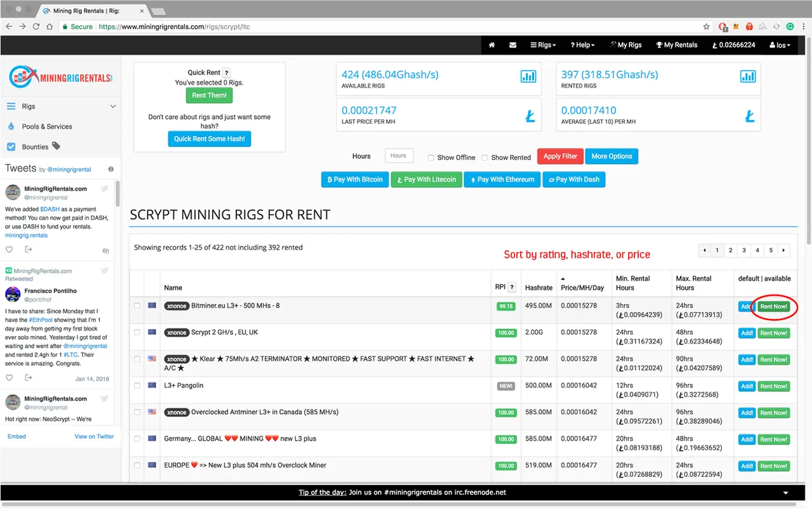Toggle the Show Rented checkbox
Viewport: 812px width, 508px height.
(x=485, y=157)
